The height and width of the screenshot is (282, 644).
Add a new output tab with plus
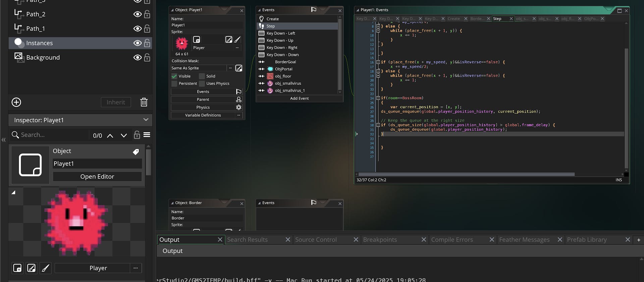[x=639, y=240]
